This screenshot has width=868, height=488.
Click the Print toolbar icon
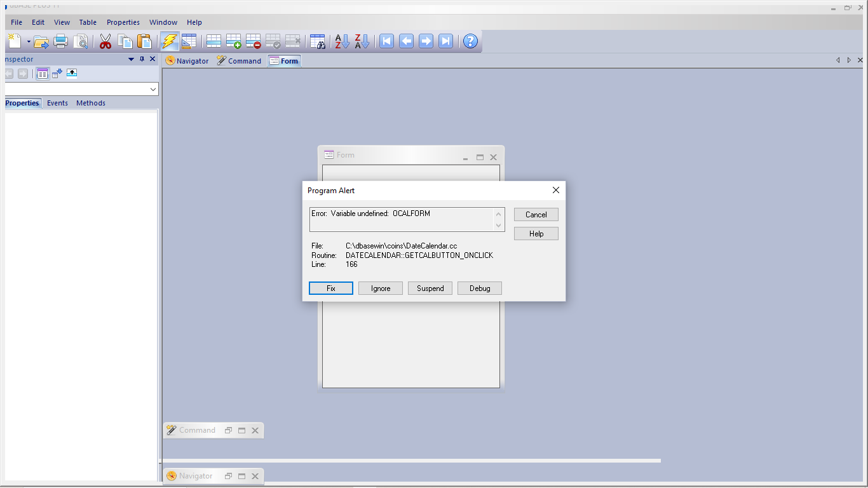coord(61,42)
